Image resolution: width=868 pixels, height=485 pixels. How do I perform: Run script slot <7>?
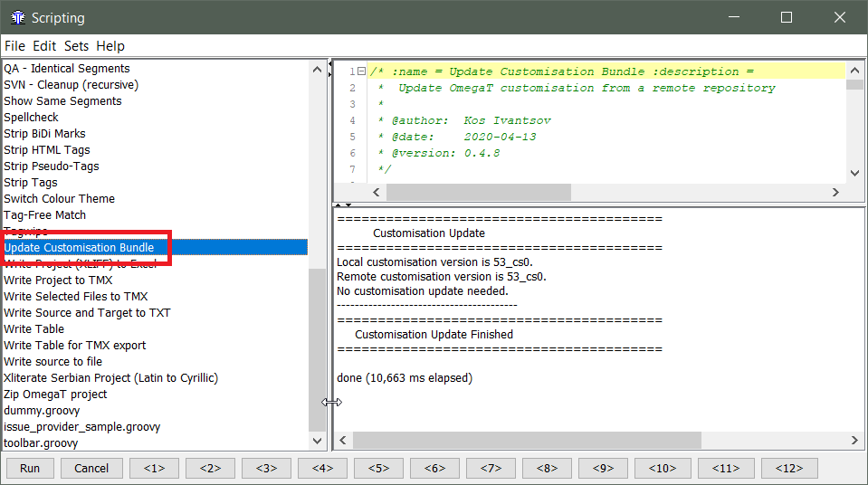click(x=491, y=469)
